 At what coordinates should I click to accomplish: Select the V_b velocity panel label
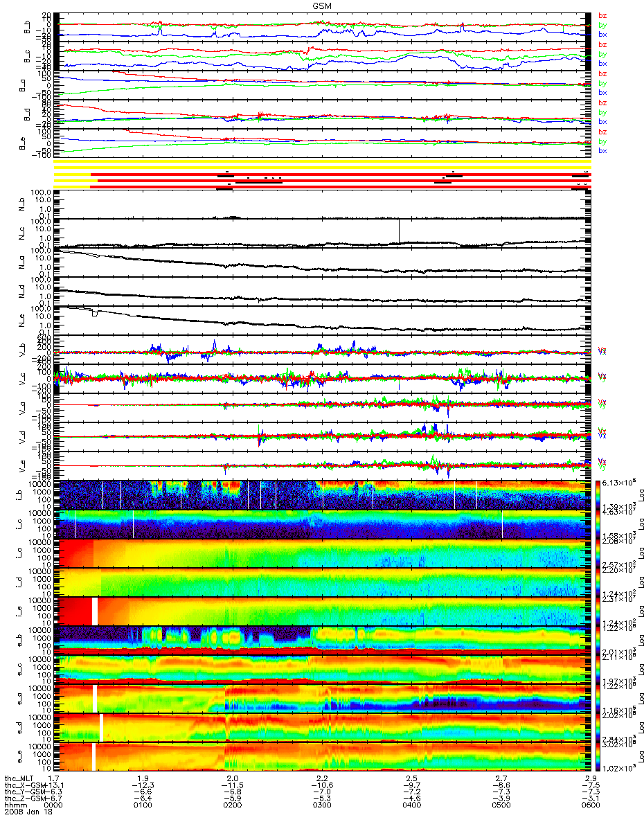click(21, 350)
